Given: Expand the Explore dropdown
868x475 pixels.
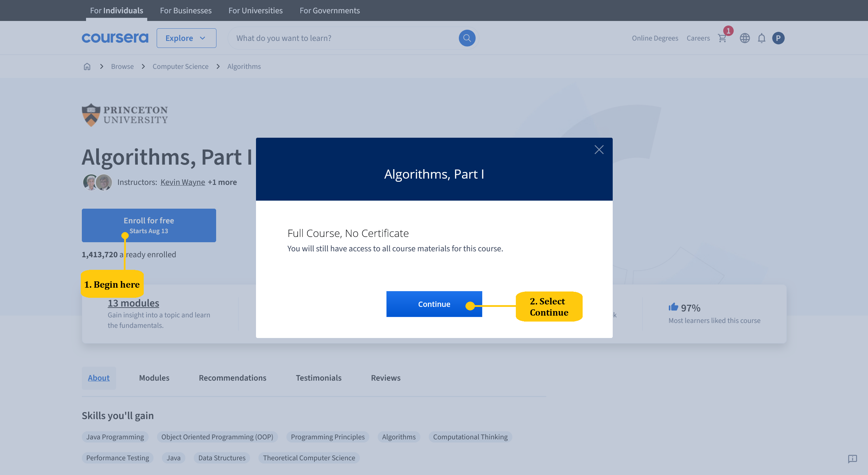Looking at the screenshot, I should 186,38.
